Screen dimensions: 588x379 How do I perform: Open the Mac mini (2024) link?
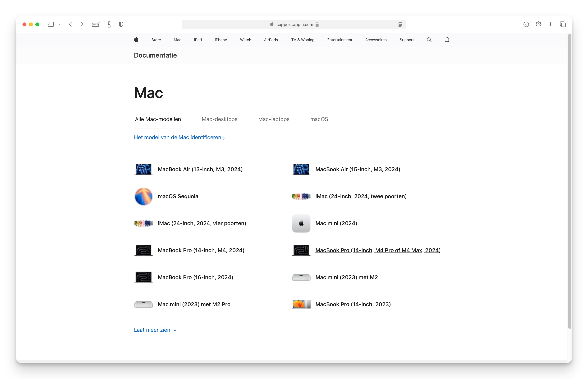pyautogui.click(x=336, y=223)
